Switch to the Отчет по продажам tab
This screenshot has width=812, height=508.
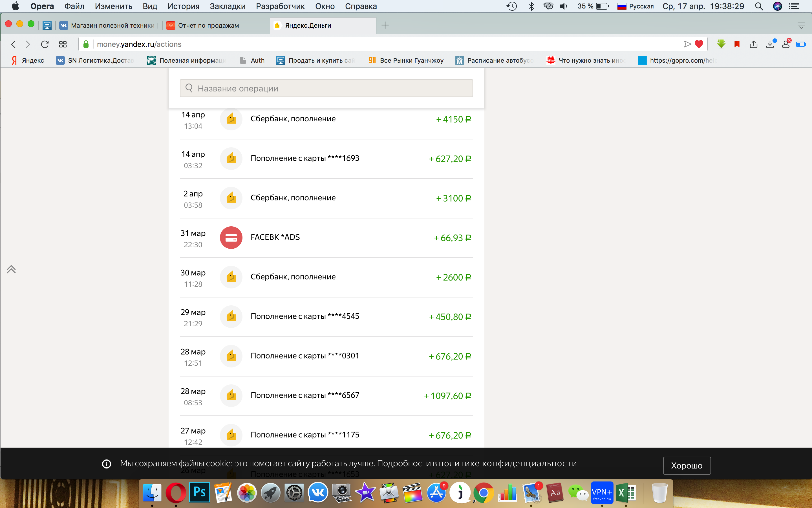(215, 25)
